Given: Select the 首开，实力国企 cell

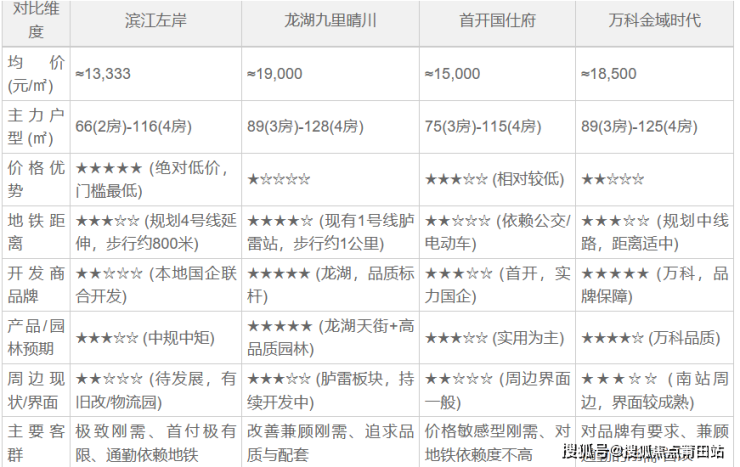Looking at the screenshot, I should [x=497, y=285].
